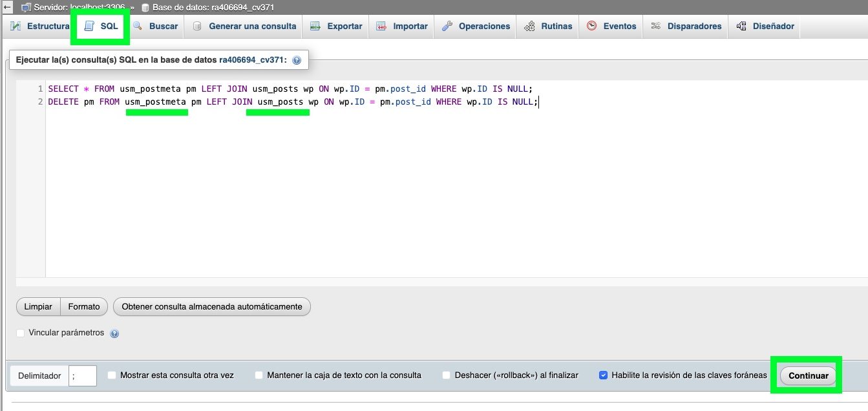Click the Generar una consulta icon
This screenshot has width=868, height=411.
tap(197, 26)
